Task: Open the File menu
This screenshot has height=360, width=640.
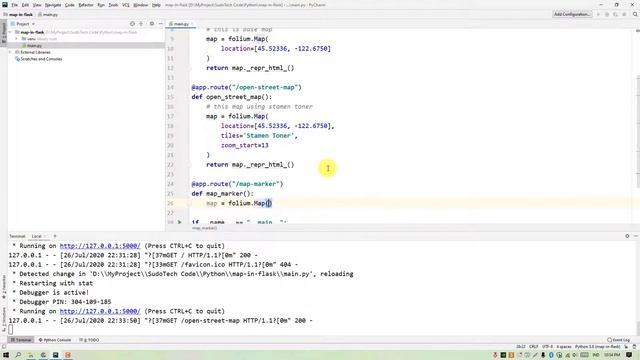Action: [x=15, y=5]
